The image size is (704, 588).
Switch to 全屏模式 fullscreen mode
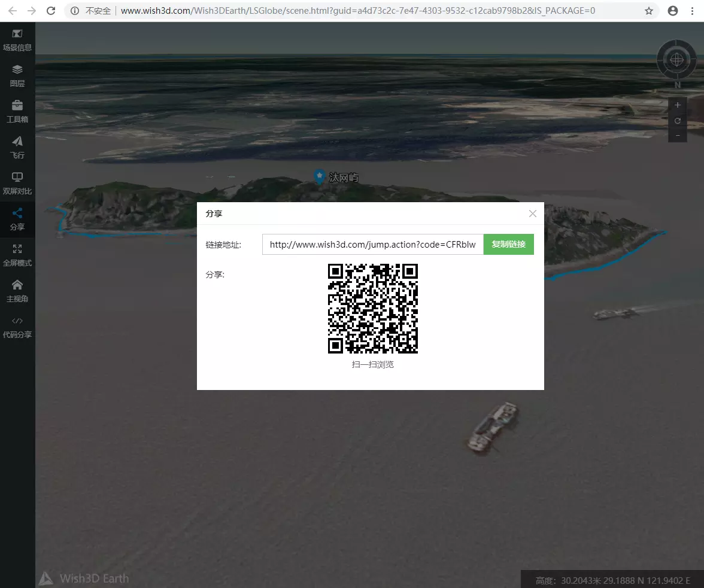pyautogui.click(x=17, y=255)
